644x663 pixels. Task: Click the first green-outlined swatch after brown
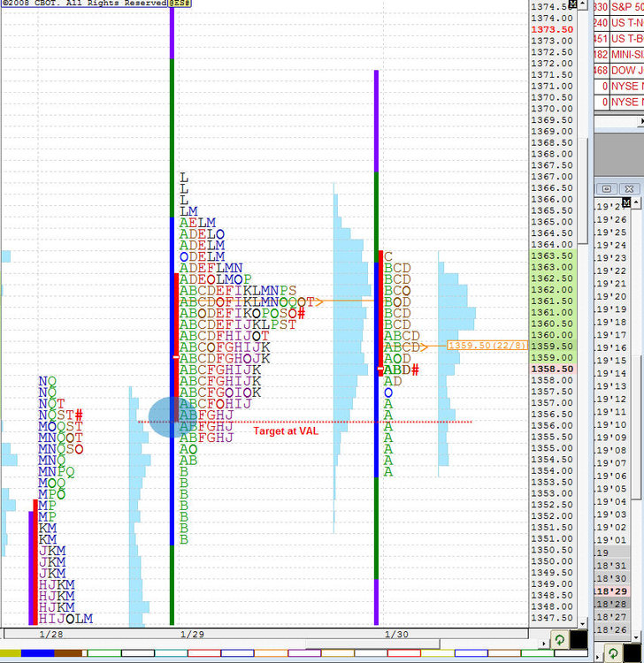pyautogui.click(x=104, y=653)
